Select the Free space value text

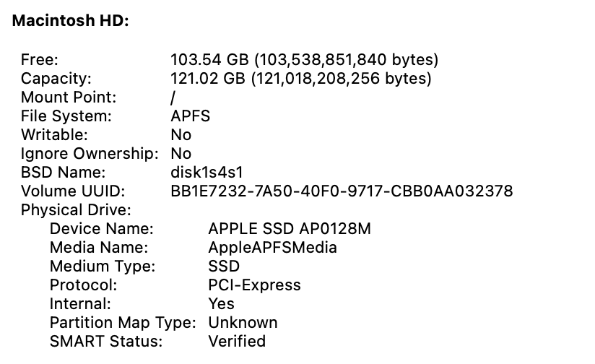point(304,60)
